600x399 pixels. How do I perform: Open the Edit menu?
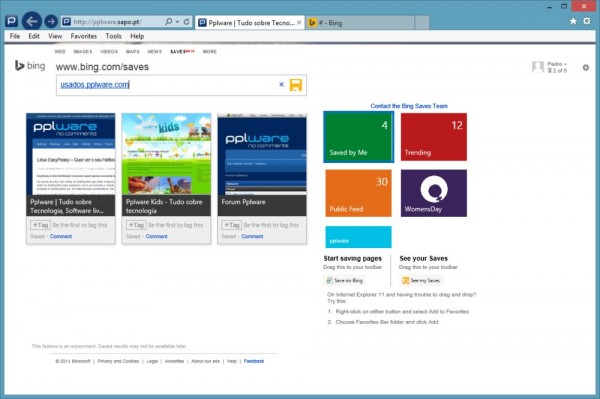34,36
